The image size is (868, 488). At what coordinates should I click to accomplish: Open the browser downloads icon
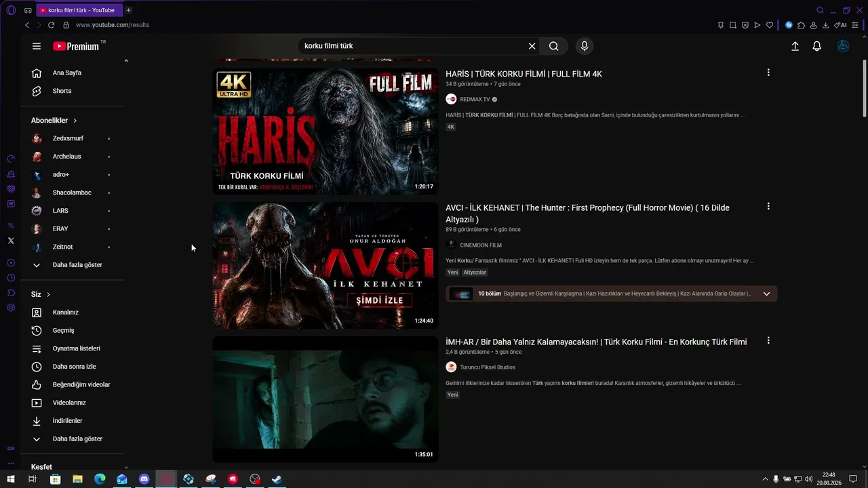pos(826,25)
